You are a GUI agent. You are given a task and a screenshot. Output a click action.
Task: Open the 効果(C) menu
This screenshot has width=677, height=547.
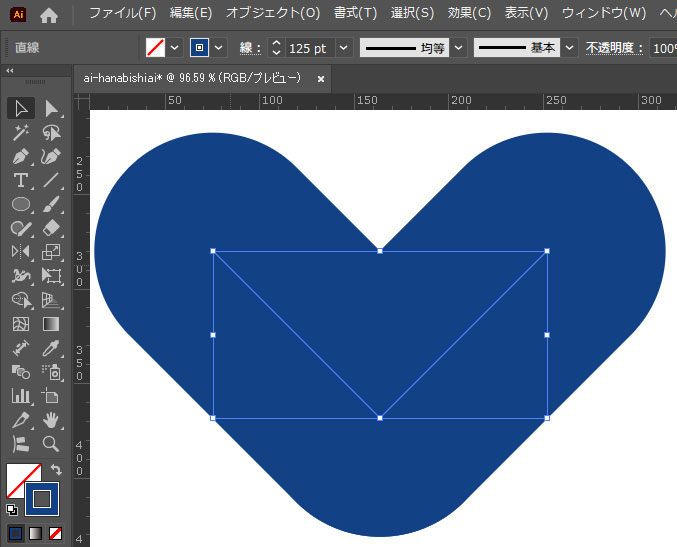tap(469, 14)
